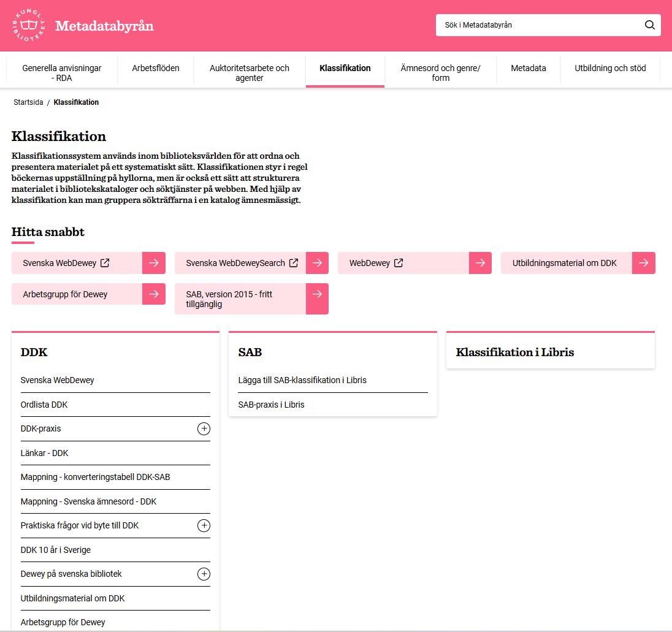This screenshot has height=632, width=672.
Task: Click the arrow icon on WebDewey shortcut
Action: [x=480, y=263]
